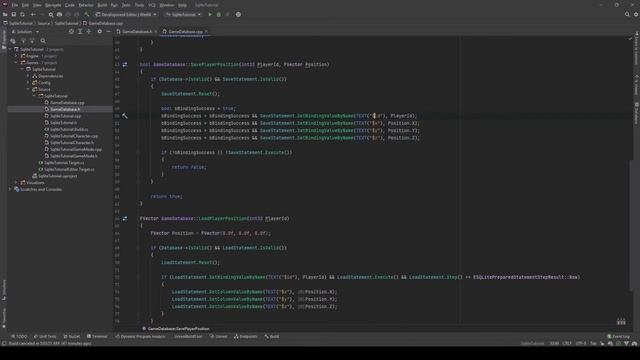
Task: Click the Run (green play) button
Action: pyautogui.click(x=210, y=15)
